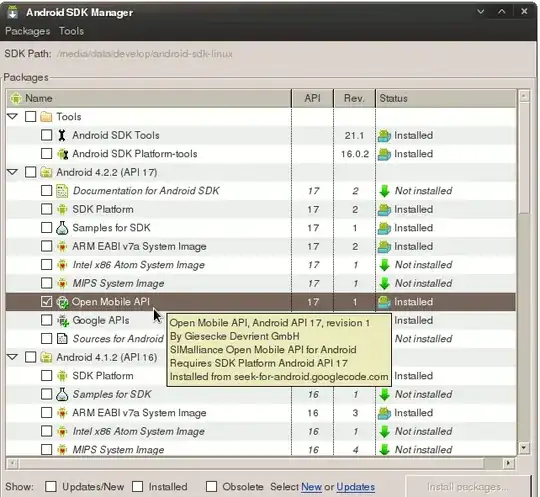Check the API 16 Samples for SDK checkbox

tap(46, 394)
